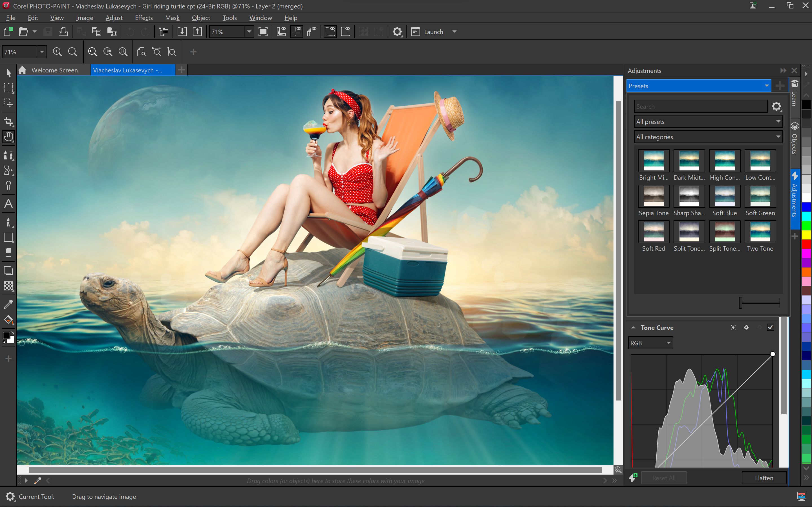The width and height of the screenshot is (812, 507).
Task: Open the Adjustments panel settings gear
Action: coord(776,106)
